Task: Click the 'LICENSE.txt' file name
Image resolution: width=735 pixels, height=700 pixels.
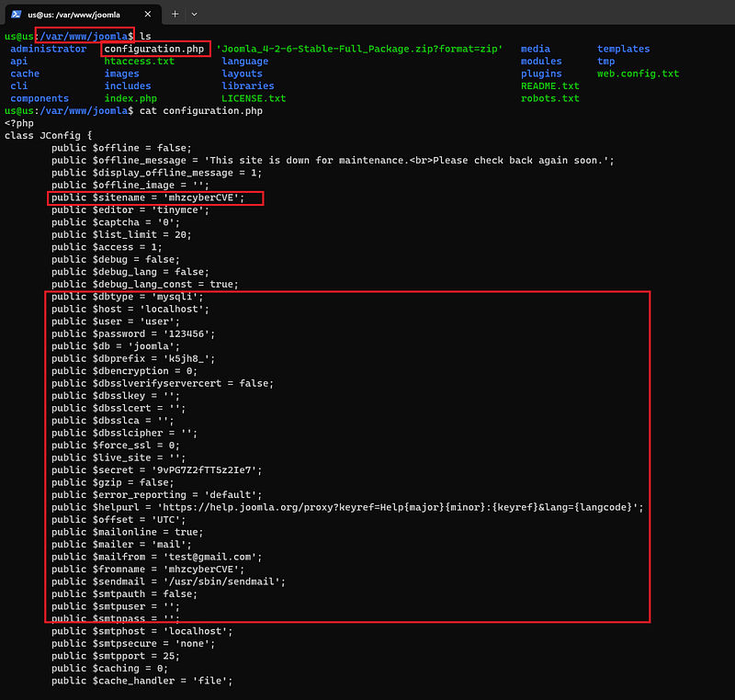Action: 254,98
